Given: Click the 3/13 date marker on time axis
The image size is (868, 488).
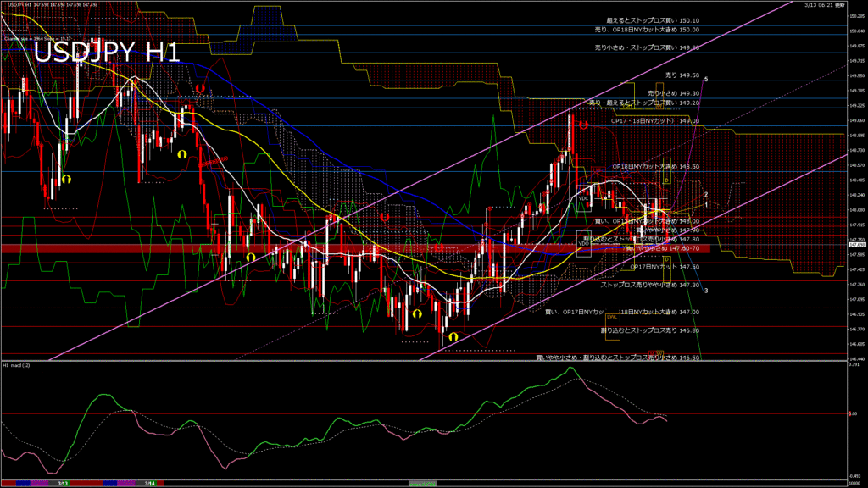Looking at the screenshot, I should pos(63,483).
